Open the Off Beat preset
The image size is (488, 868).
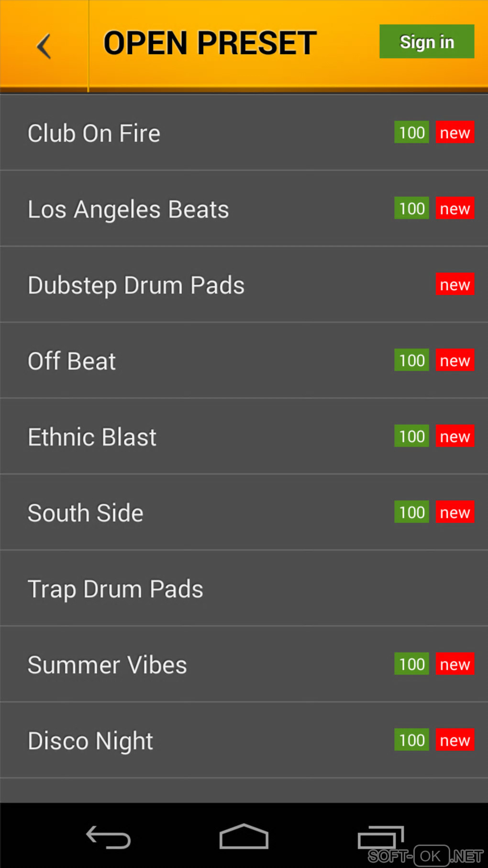(x=72, y=361)
